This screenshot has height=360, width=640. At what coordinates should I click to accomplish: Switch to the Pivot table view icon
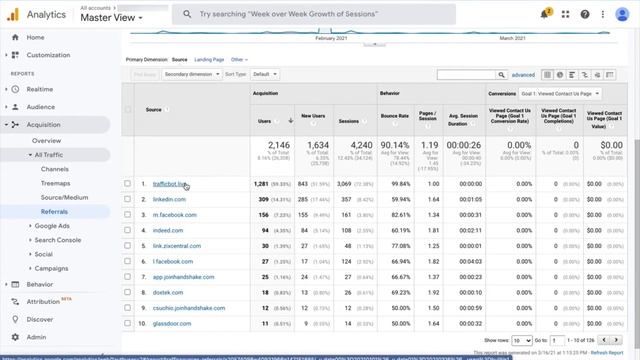pyautogui.click(x=610, y=75)
